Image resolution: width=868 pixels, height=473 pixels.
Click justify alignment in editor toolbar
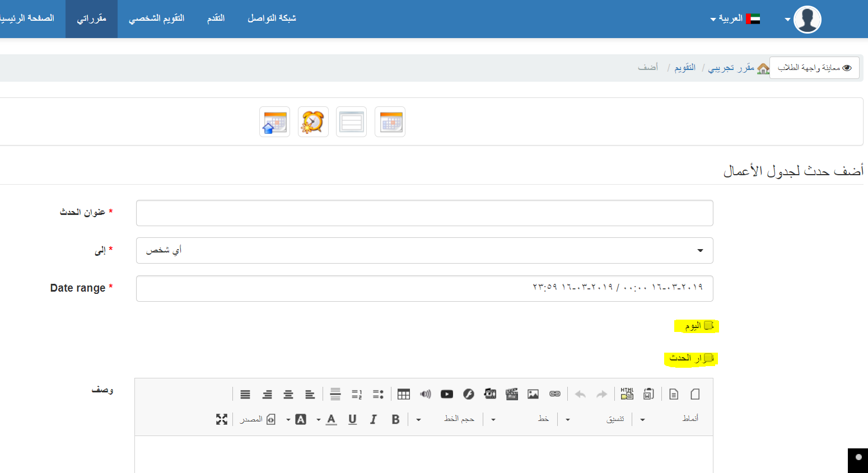[x=245, y=394]
